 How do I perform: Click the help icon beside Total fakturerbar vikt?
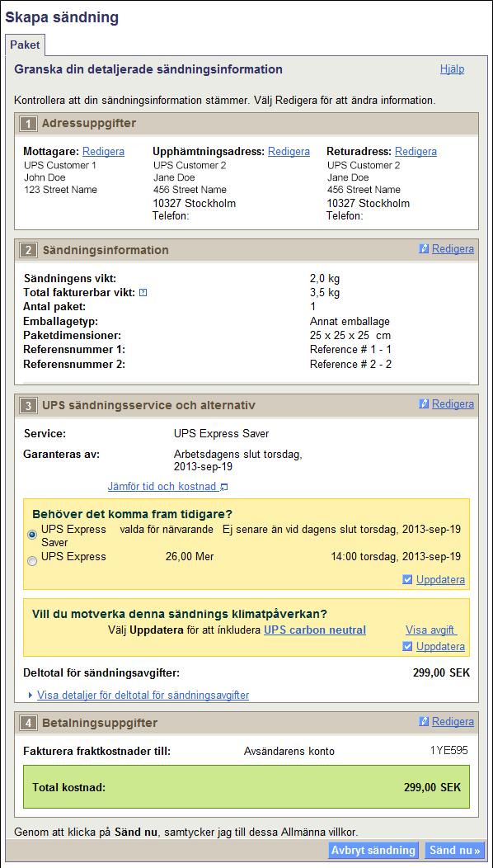point(143,292)
